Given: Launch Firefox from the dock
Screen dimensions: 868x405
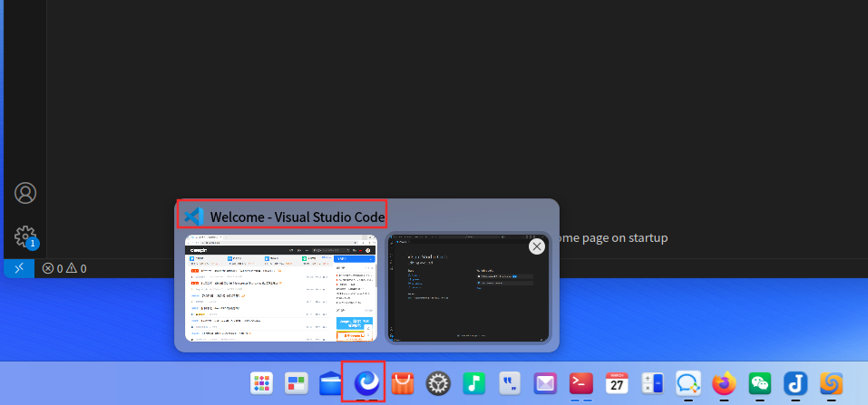Looking at the screenshot, I should (724, 383).
